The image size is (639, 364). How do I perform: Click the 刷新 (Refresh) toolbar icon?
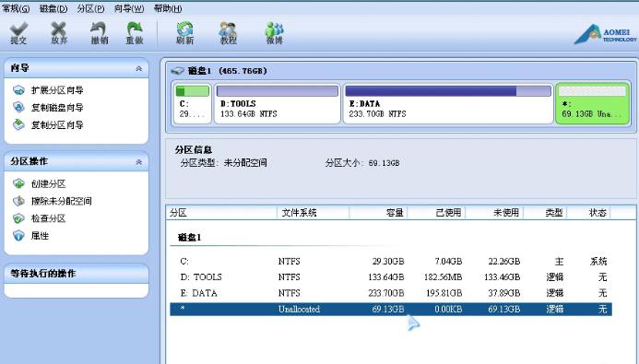click(x=184, y=29)
